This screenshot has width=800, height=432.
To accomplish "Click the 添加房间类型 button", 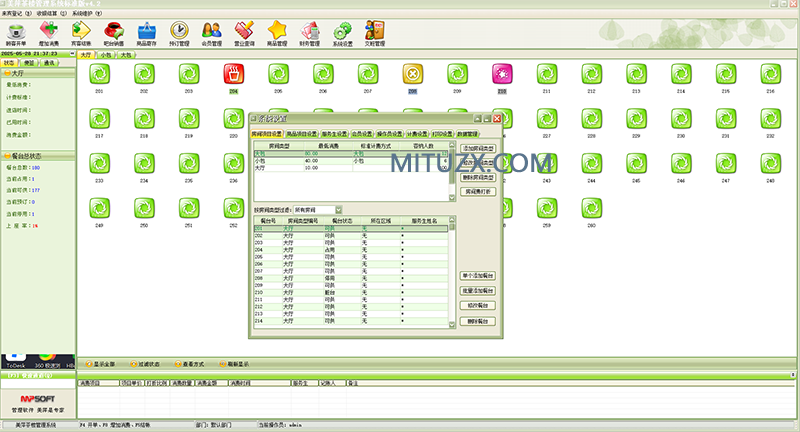I will pos(478,148).
